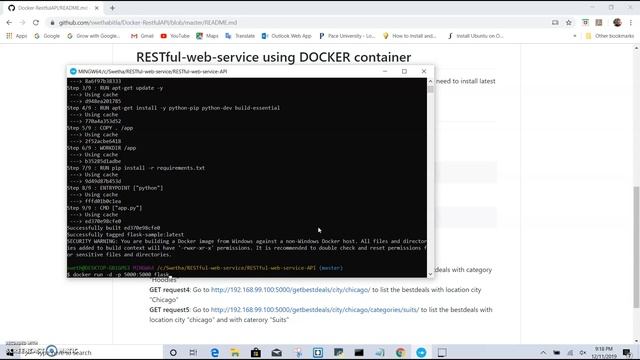Launch Microsoft Edge from taskbar
Viewport: 640px width, 360px height.
click(215, 353)
